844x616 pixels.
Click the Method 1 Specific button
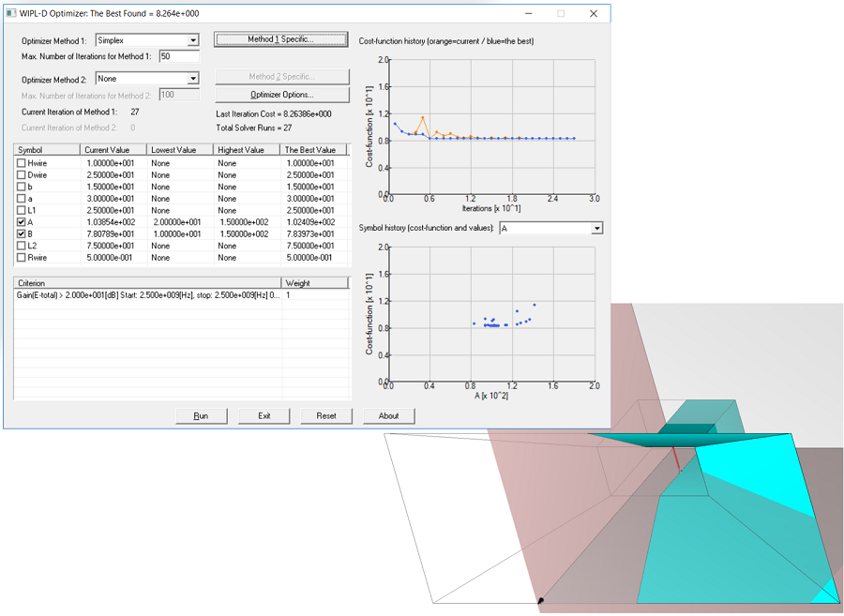281,39
